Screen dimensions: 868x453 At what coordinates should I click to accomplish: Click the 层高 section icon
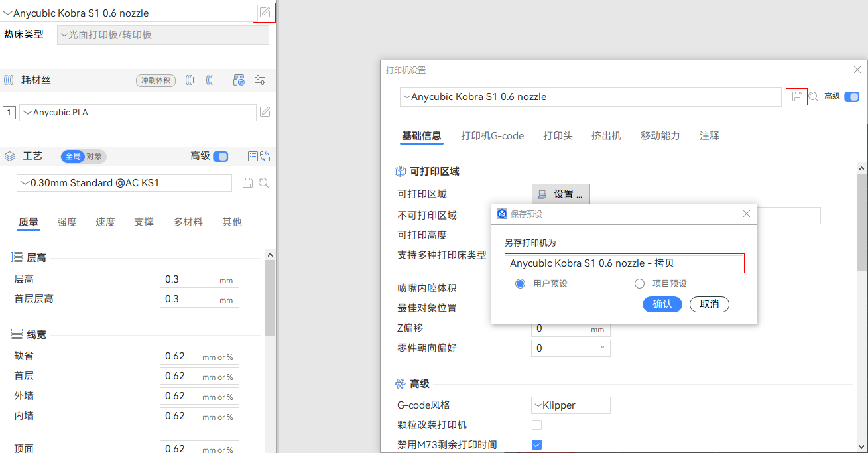coord(17,258)
